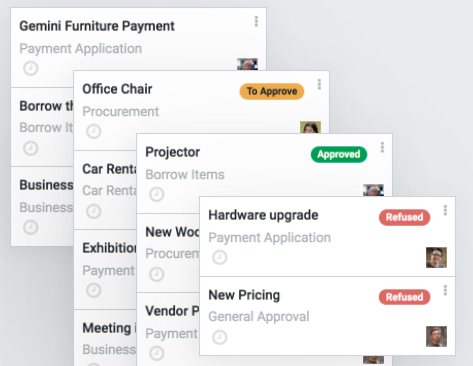Screen dimensions: 473x366
Task: Click activity clock on New Pricing card
Action: [x=220, y=337]
